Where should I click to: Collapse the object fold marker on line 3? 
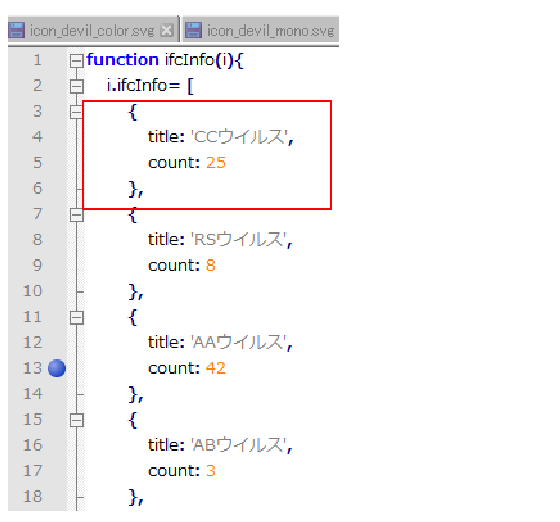[76, 112]
